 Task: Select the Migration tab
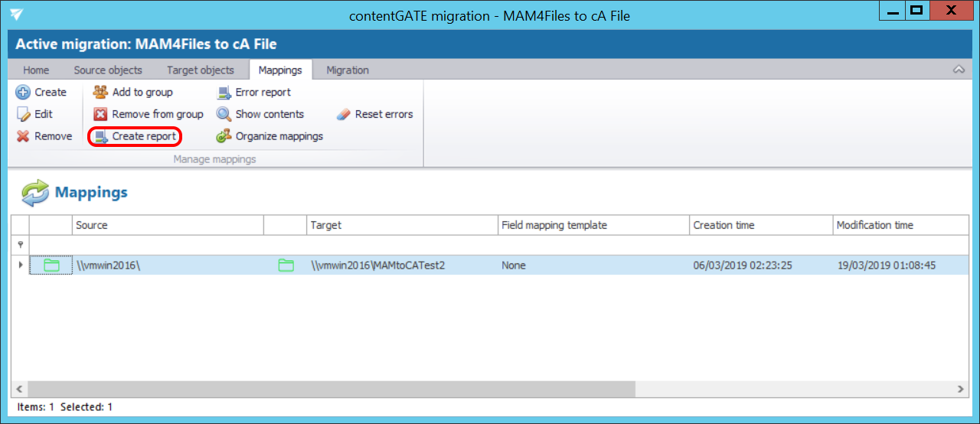click(x=348, y=70)
